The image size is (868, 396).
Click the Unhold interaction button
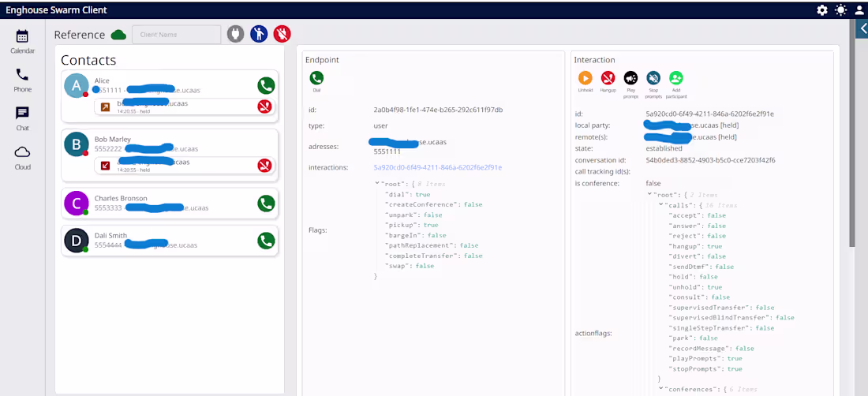(x=585, y=78)
